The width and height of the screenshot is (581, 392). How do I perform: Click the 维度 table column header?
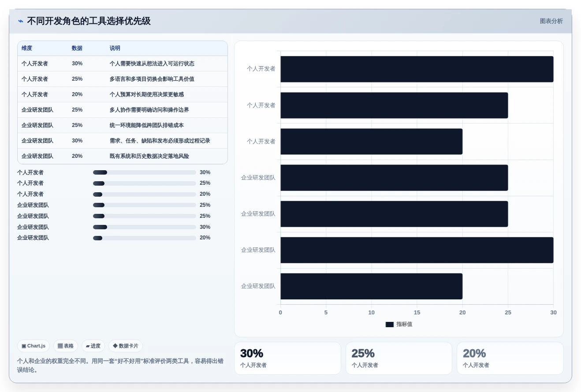click(x=27, y=49)
